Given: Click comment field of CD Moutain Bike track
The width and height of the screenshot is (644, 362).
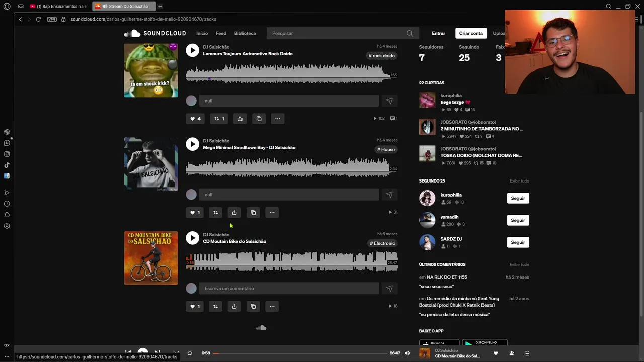Looking at the screenshot, I should [289, 289].
